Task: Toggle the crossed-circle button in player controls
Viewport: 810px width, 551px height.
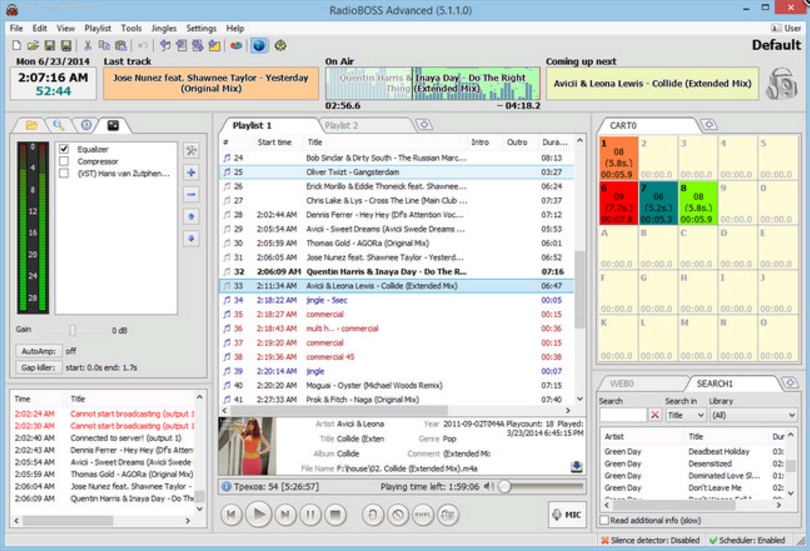Action: [x=398, y=514]
